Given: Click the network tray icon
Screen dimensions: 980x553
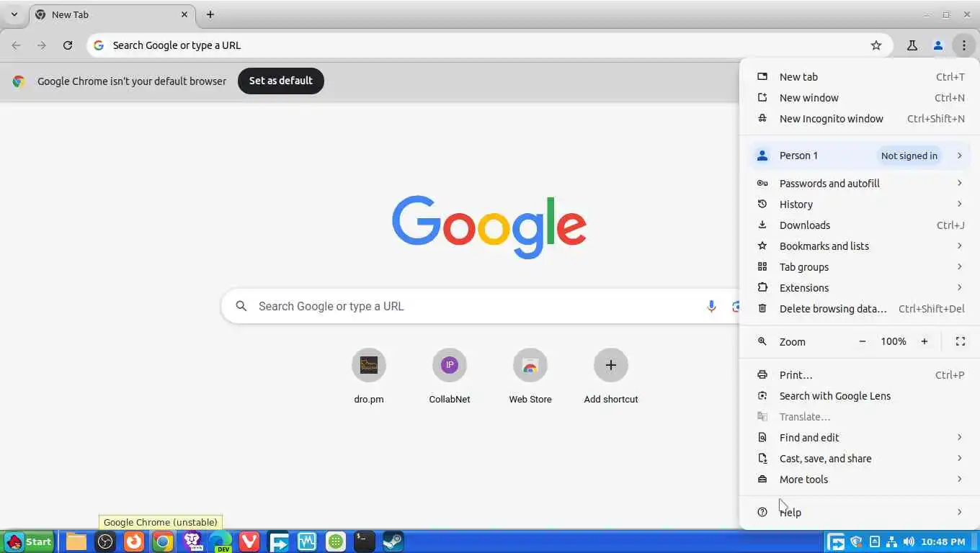Looking at the screenshot, I should click(x=891, y=541).
